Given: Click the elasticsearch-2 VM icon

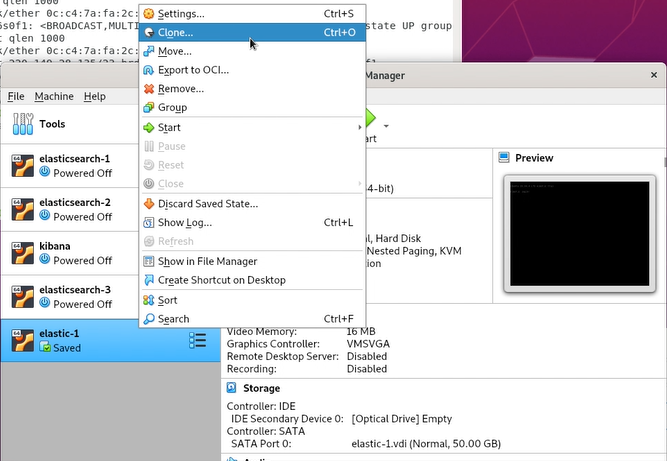Looking at the screenshot, I should 23,209.
